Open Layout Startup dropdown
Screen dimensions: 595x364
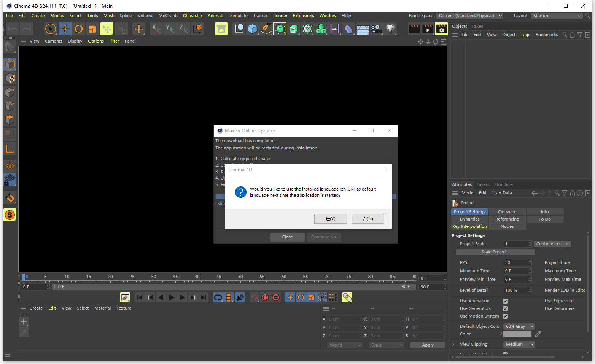click(x=557, y=16)
